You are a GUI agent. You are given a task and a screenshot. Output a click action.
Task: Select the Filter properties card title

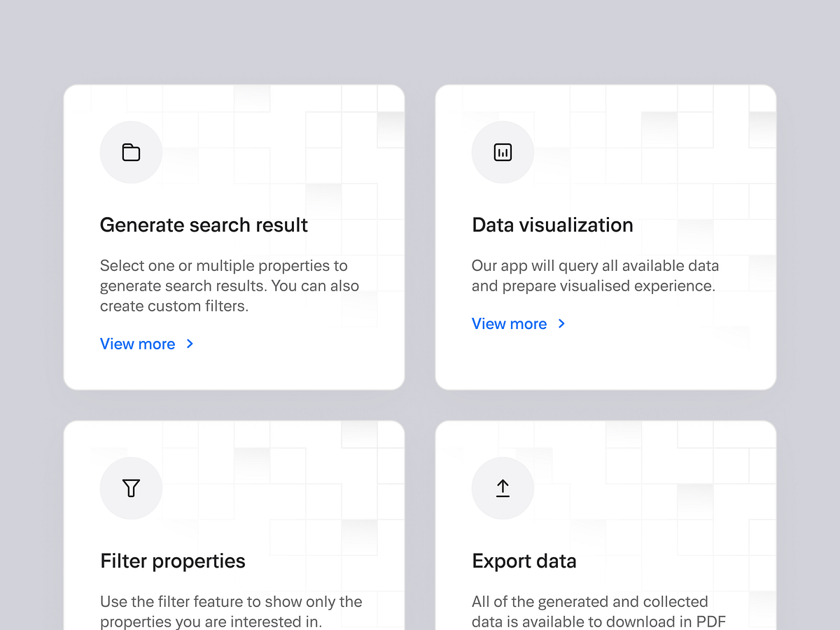(x=172, y=561)
